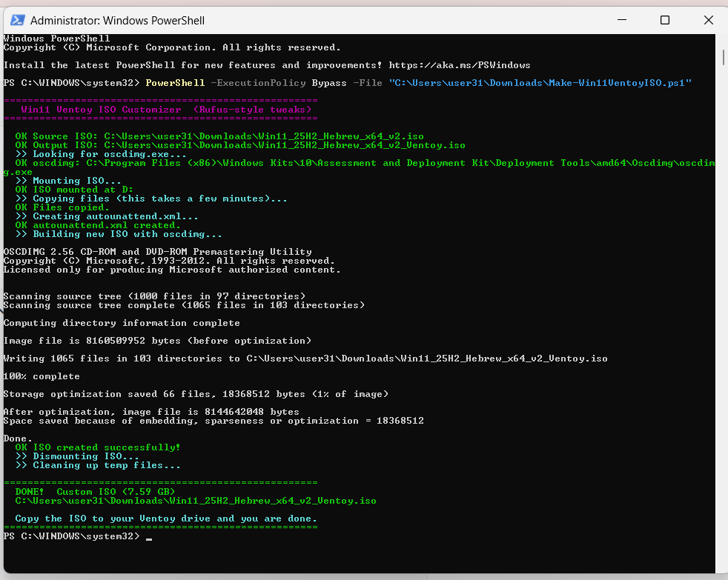The image size is (728, 580).
Task: Click the https://aka.ms/PSWindows URL text
Action: click(459, 65)
